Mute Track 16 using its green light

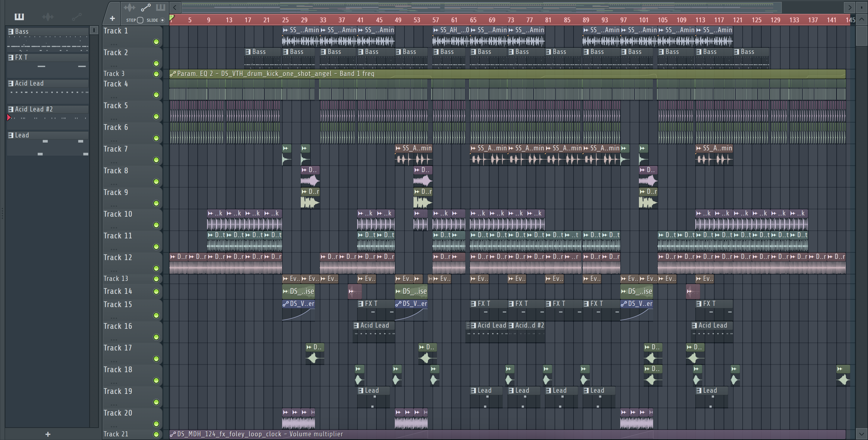point(156,337)
